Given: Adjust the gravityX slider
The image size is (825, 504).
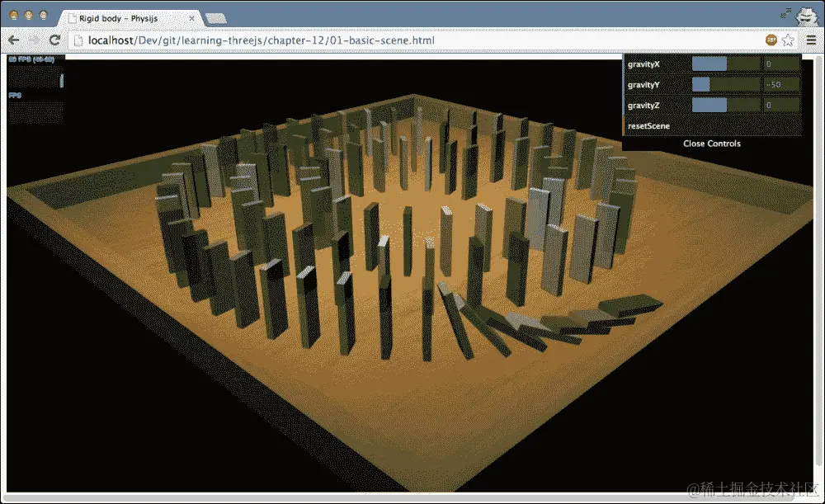Looking at the screenshot, I should coord(726,64).
